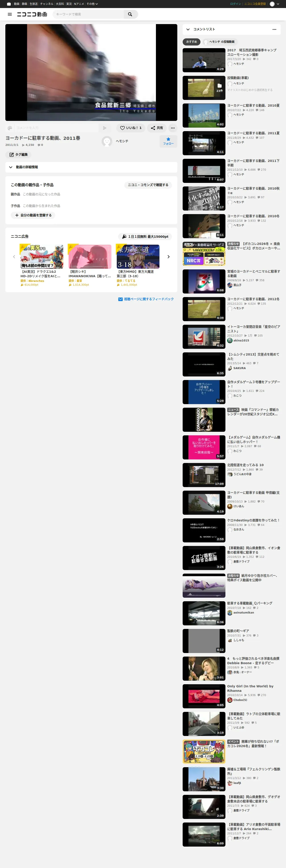The image size is (286, 868).
Task: Expand the コメントリスト panel
Action: [x=188, y=29]
